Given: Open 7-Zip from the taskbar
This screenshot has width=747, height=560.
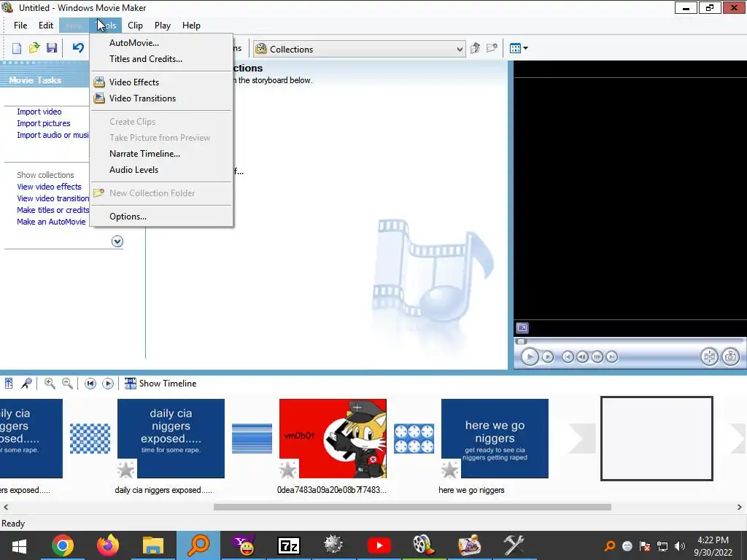Looking at the screenshot, I should click(289, 545).
